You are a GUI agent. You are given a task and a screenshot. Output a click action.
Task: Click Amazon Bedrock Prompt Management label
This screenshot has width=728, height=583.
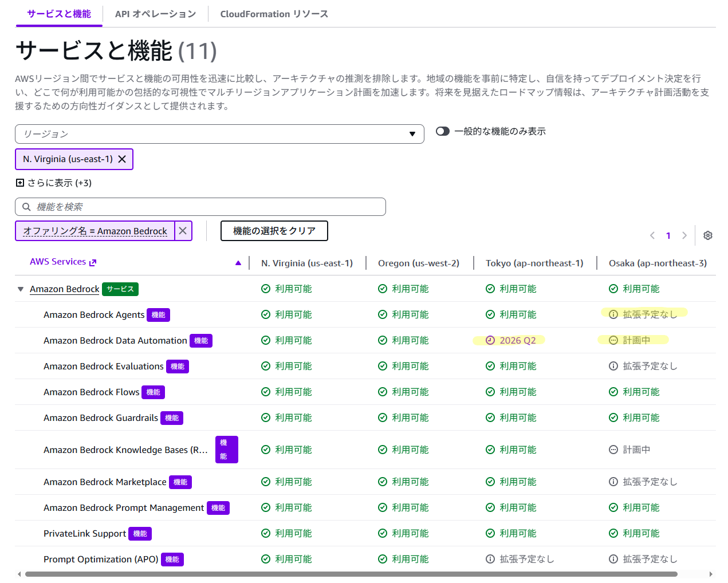[x=124, y=508]
